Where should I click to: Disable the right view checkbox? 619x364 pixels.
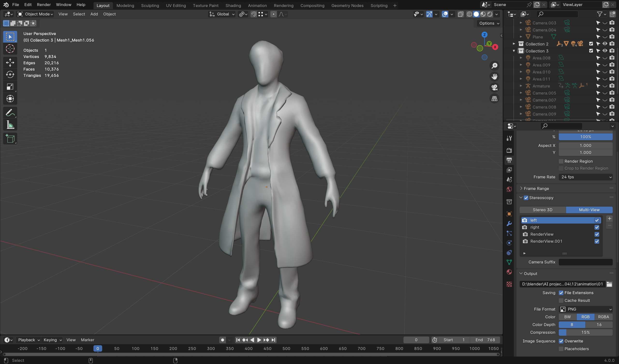click(597, 227)
